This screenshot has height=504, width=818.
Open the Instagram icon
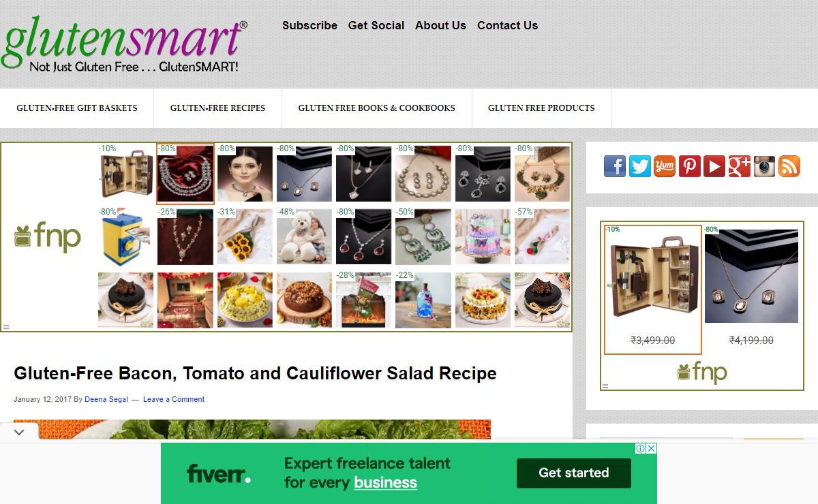coord(764,166)
